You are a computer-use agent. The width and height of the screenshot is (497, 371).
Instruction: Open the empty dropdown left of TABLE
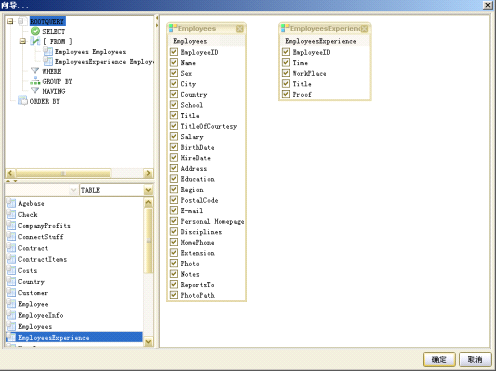pyautogui.click(x=73, y=190)
